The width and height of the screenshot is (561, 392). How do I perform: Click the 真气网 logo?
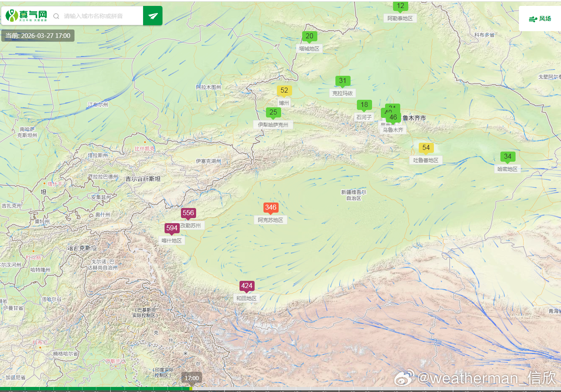click(x=27, y=16)
